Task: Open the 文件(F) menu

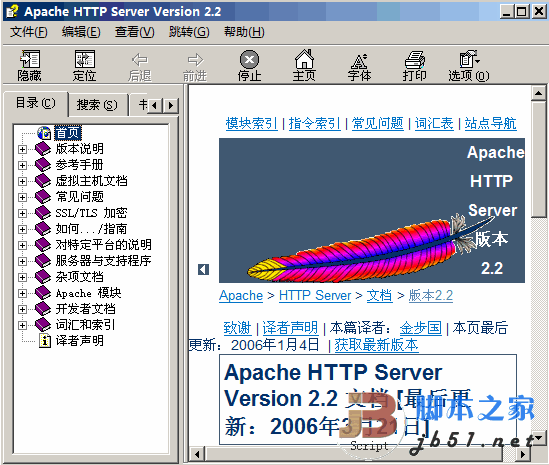Action: [29, 32]
